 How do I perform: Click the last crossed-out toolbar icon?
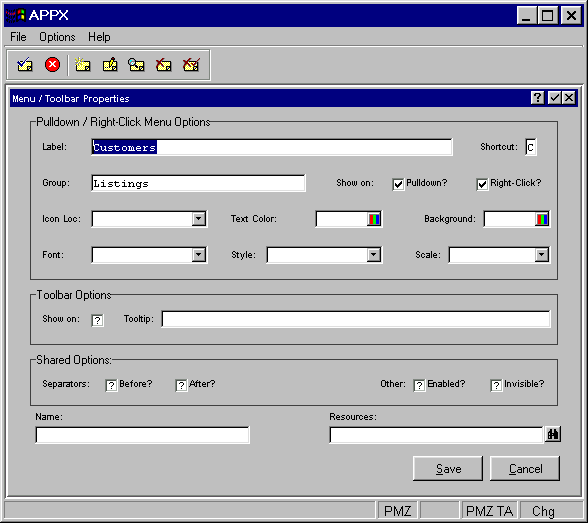pyautogui.click(x=191, y=65)
